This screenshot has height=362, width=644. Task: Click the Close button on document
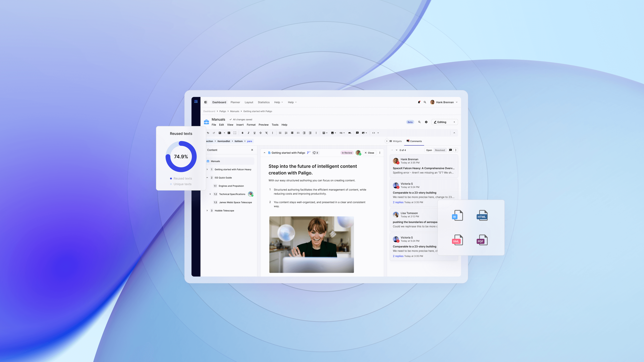coord(369,153)
